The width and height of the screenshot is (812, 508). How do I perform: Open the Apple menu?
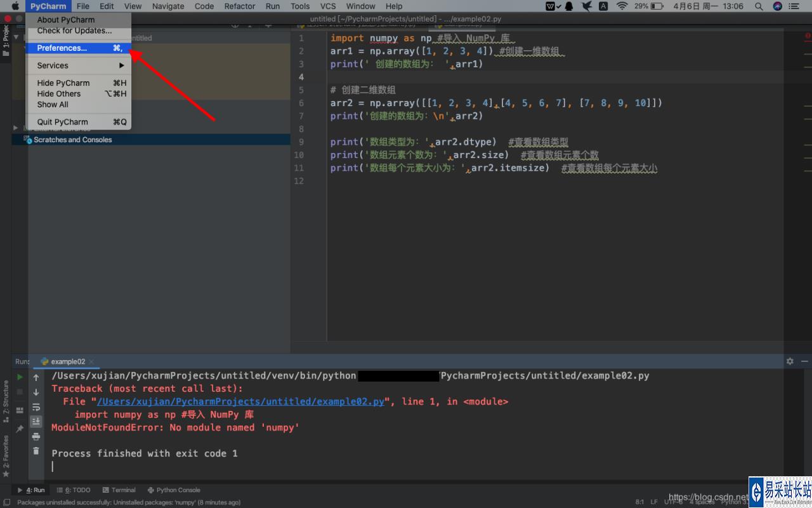(x=15, y=6)
